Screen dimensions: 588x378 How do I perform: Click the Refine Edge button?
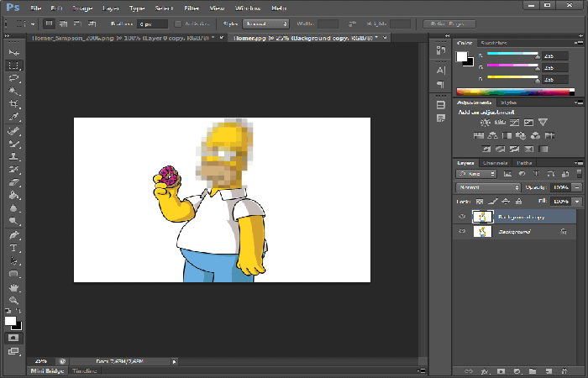click(x=449, y=24)
